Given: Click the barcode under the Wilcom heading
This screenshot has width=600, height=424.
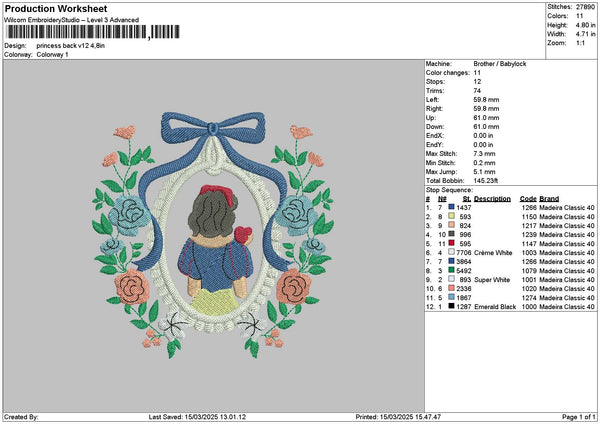Looking at the screenshot, I should pyautogui.click(x=93, y=32).
